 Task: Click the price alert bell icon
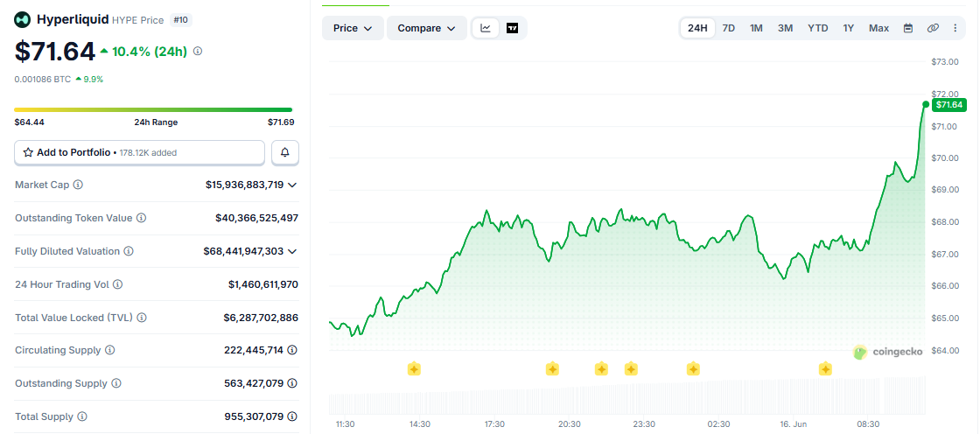285,152
